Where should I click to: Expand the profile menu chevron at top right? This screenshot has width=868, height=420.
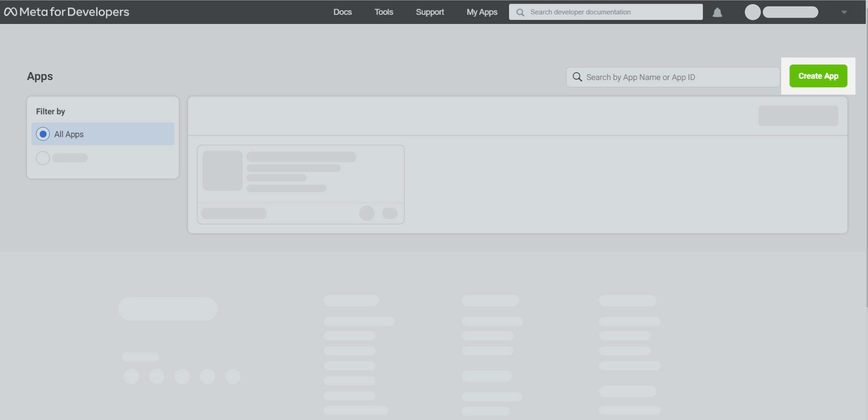[x=844, y=12]
